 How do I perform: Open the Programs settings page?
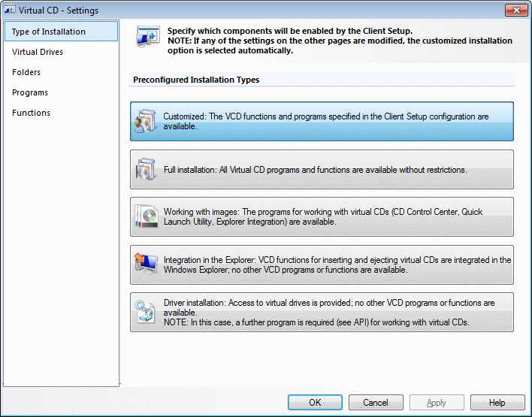point(30,92)
